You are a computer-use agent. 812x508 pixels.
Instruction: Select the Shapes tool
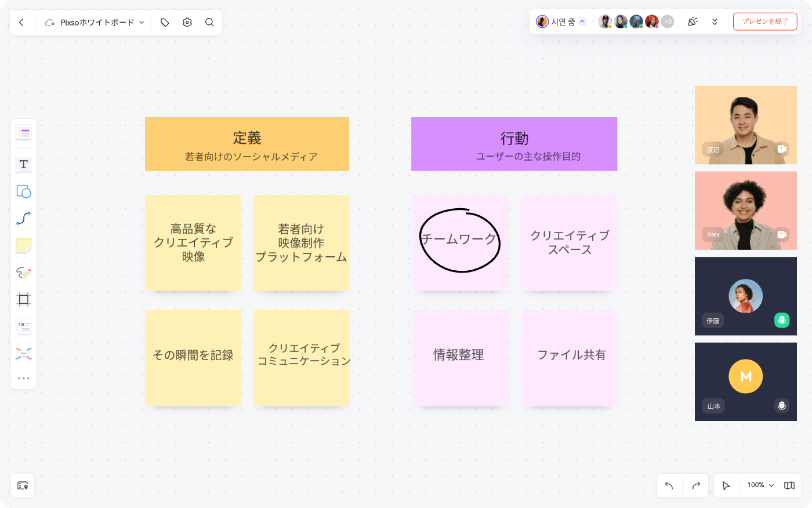pyautogui.click(x=24, y=191)
